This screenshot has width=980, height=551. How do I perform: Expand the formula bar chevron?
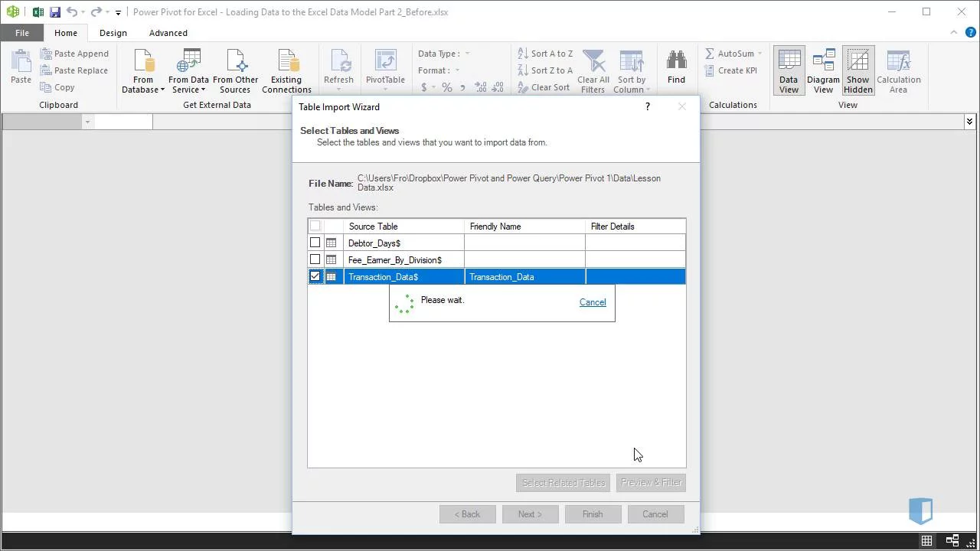click(x=969, y=122)
